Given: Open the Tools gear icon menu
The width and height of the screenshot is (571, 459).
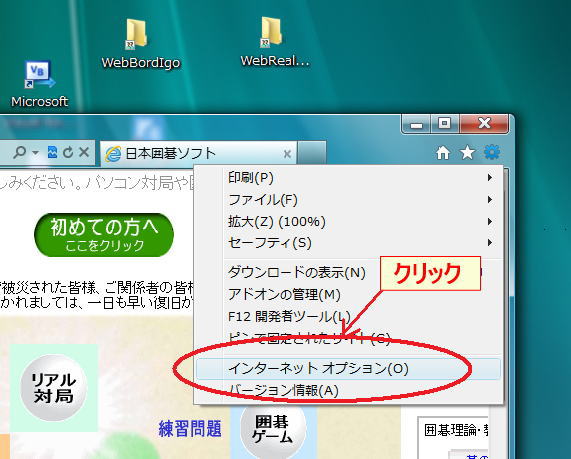Looking at the screenshot, I should point(492,152).
